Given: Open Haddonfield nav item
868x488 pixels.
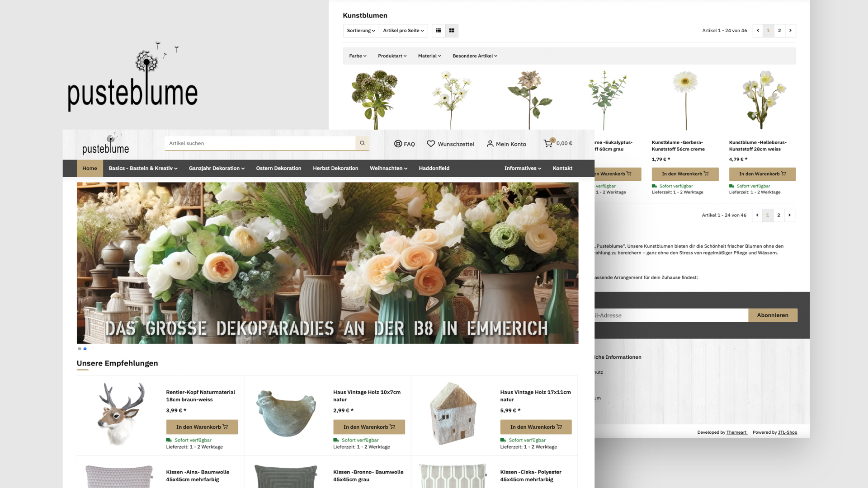Looking at the screenshot, I should click(x=434, y=168).
